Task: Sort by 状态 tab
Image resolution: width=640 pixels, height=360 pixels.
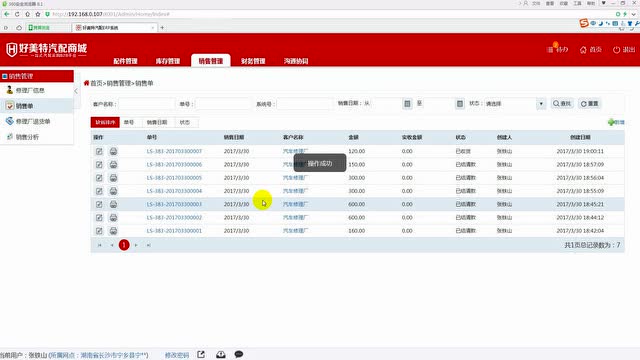Action: click(x=185, y=122)
